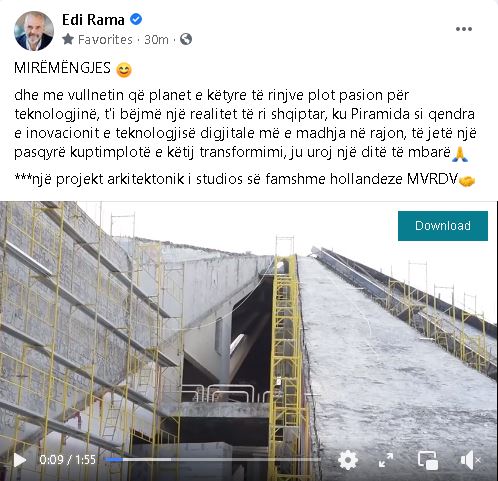498x481 pixels.
Task: Click the smiling emoji after MIRËMËNGJES
Action: tap(124, 70)
